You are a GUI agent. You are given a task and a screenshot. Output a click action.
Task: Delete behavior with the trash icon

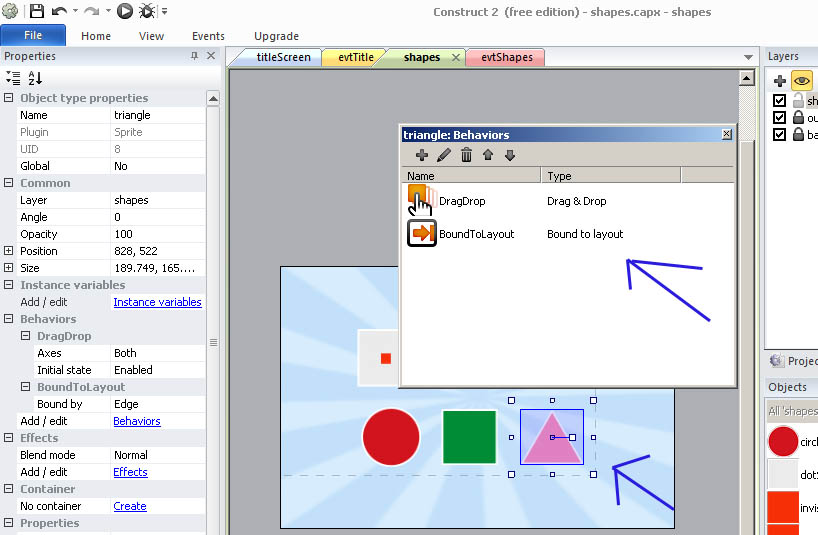[x=466, y=155]
